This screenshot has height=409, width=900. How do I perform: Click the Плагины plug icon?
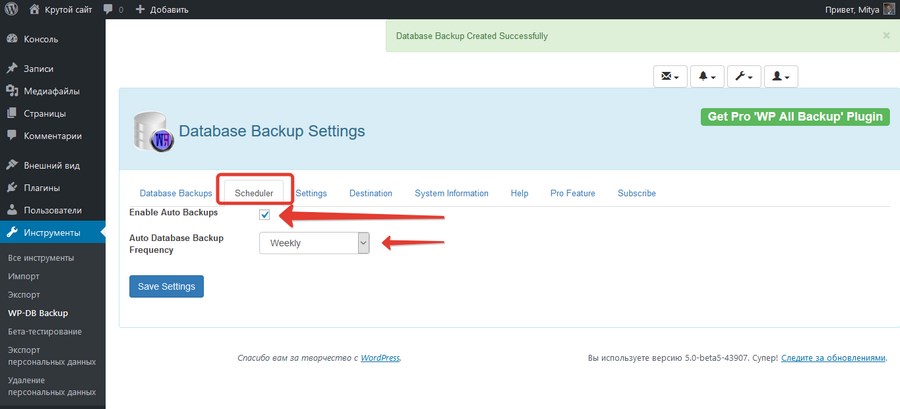(11, 188)
